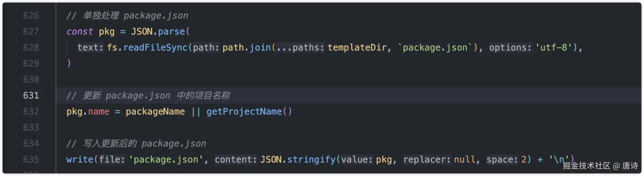Click the 'replacer:' inlay hint
Image resolution: width=644 pixels, height=176 pixels.
pyautogui.click(x=427, y=159)
